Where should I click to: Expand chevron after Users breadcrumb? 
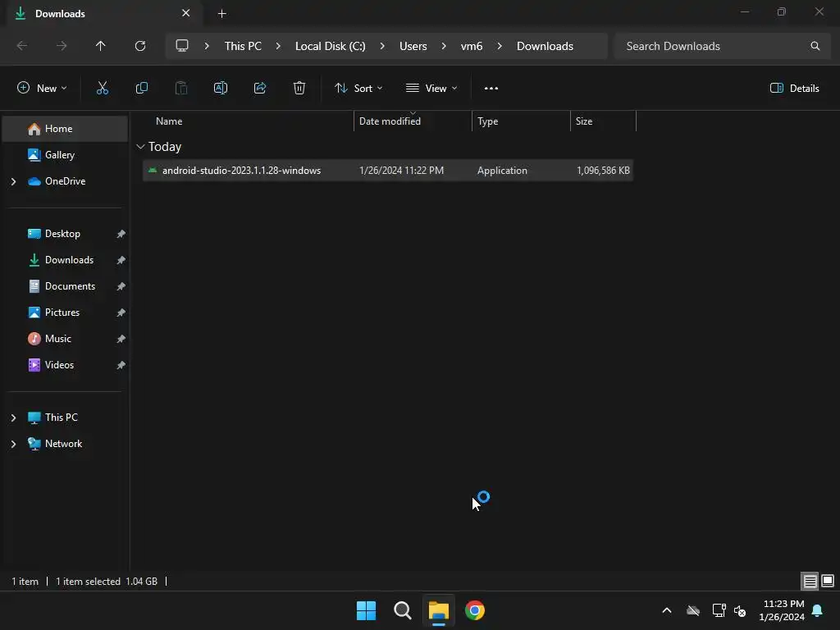point(444,46)
